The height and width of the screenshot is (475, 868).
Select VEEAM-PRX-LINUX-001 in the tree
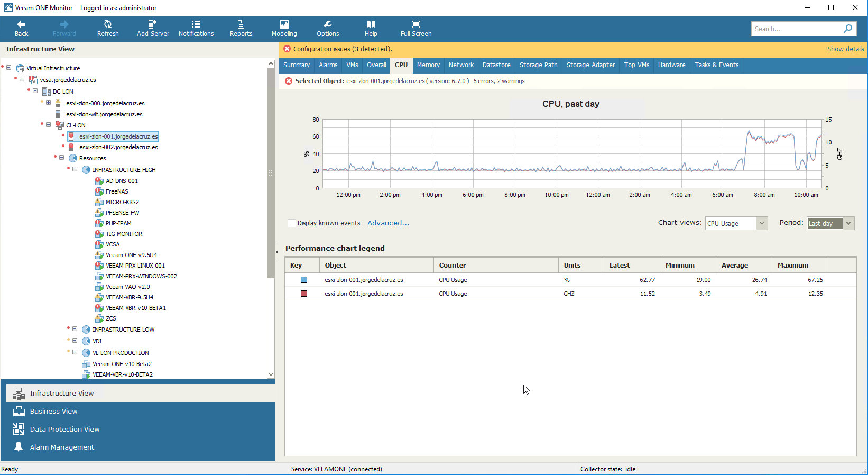pos(135,266)
